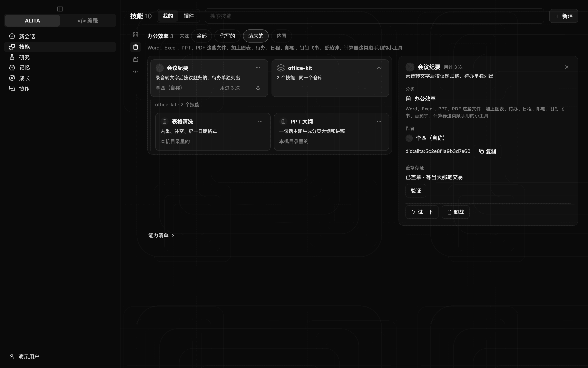
Task: Open 记忆 in the sidebar
Action: click(60, 68)
